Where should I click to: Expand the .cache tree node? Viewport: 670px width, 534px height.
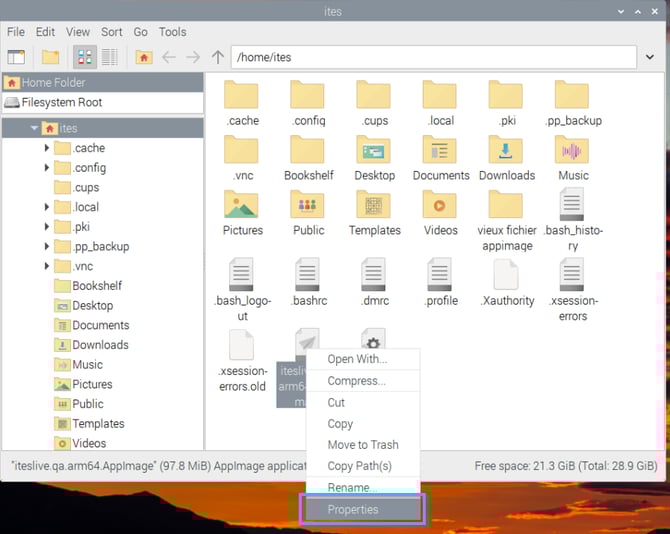(x=47, y=148)
